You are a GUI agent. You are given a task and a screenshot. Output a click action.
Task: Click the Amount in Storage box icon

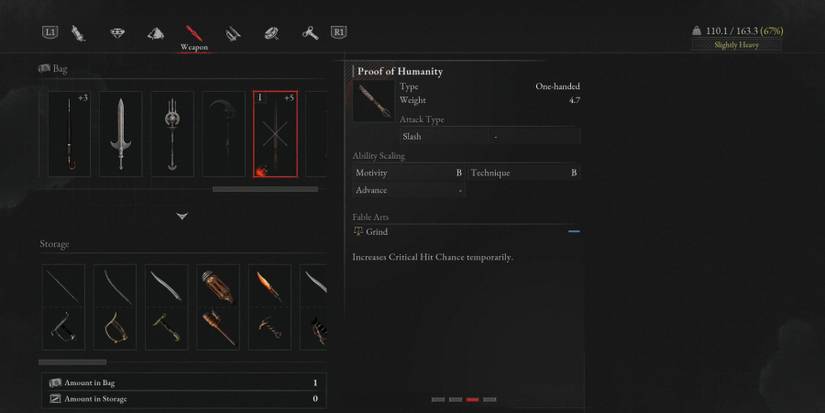coord(55,399)
